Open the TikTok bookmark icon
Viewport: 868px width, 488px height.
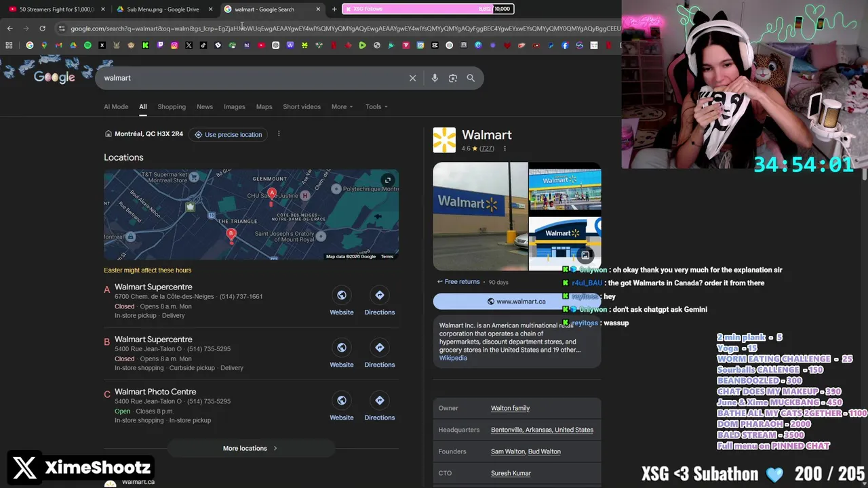[x=203, y=45]
